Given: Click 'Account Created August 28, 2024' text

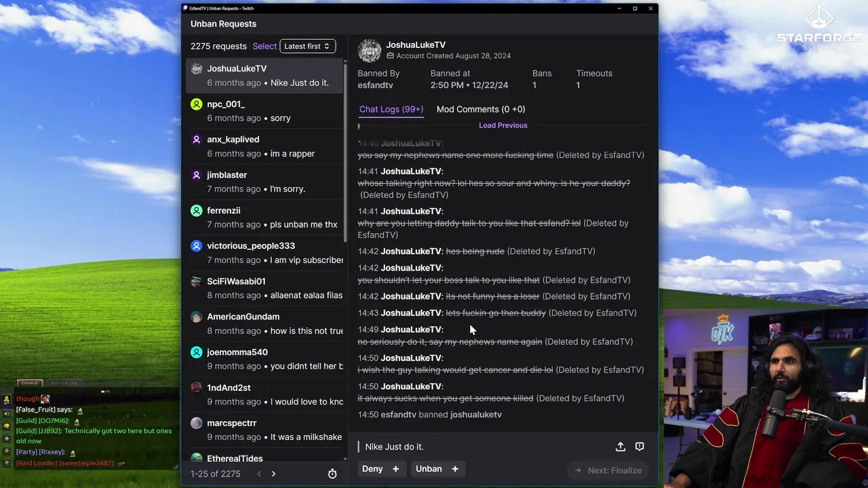Looking at the screenshot, I should point(454,56).
